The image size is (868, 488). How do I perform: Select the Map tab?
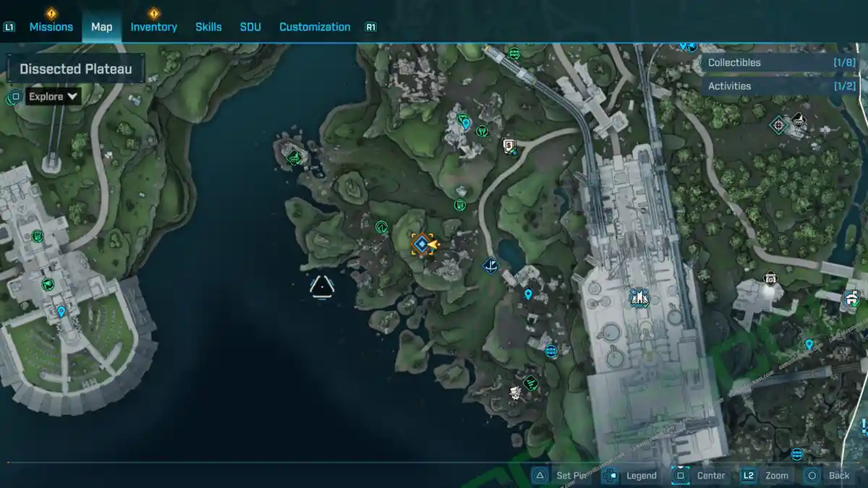[x=101, y=27]
